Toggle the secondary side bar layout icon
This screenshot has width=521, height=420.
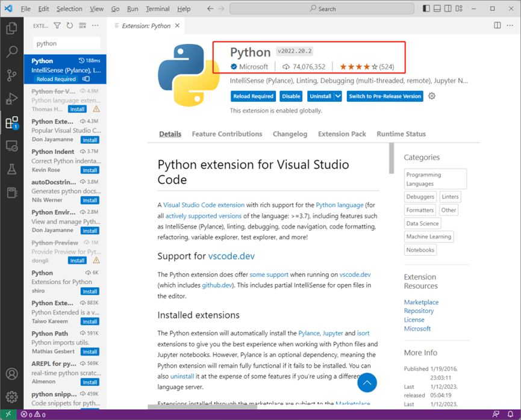pos(448,8)
